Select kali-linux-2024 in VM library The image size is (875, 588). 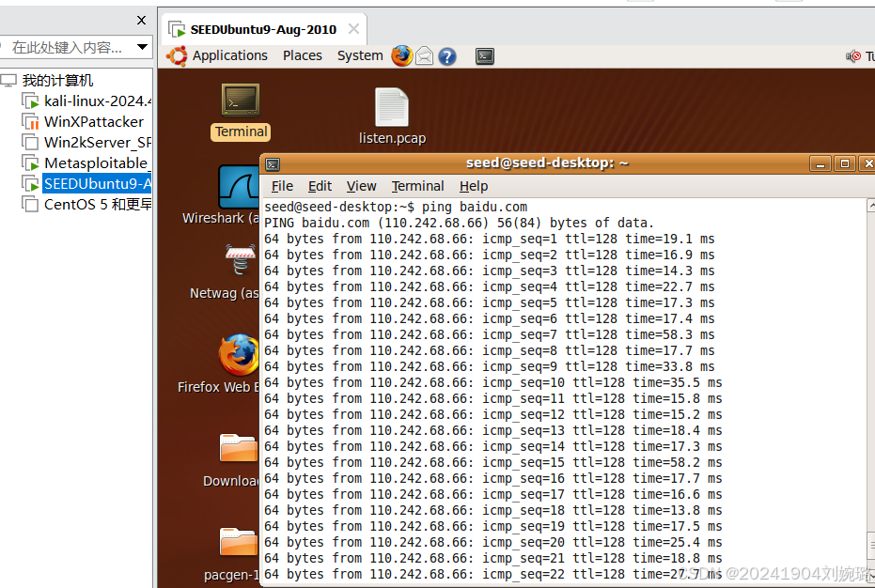coord(97,101)
